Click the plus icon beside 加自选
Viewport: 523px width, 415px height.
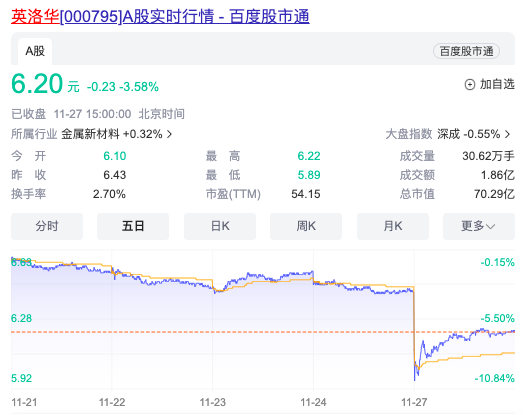470,85
